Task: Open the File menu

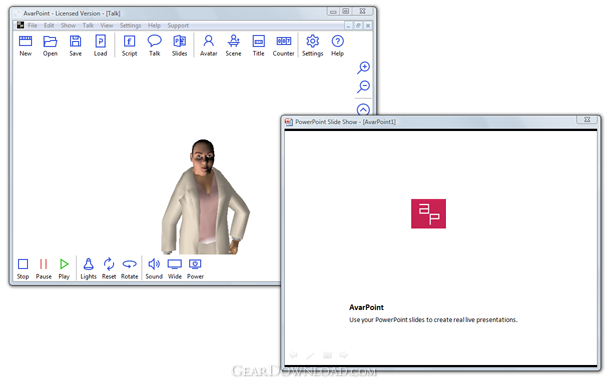Action: (33, 26)
